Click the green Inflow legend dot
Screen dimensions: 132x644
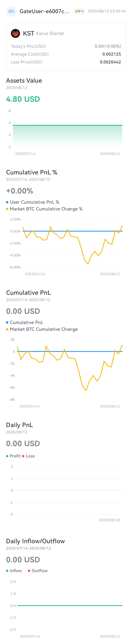click(7, 571)
